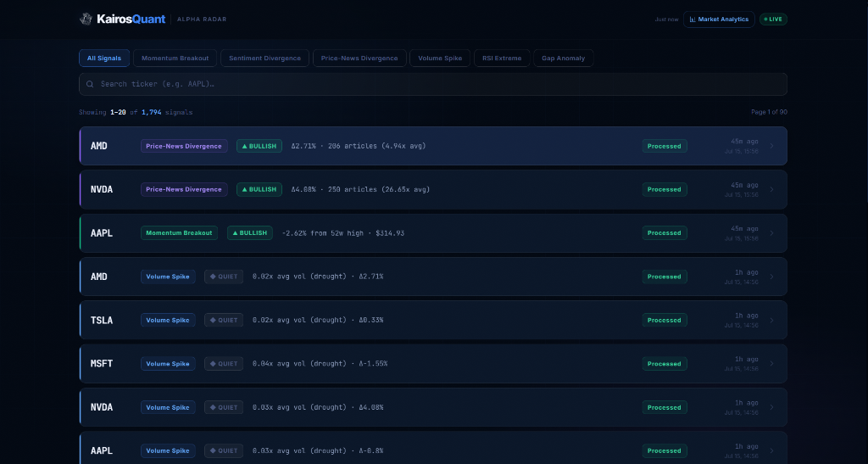Click QUIET badge on TSLA row

point(224,320)
